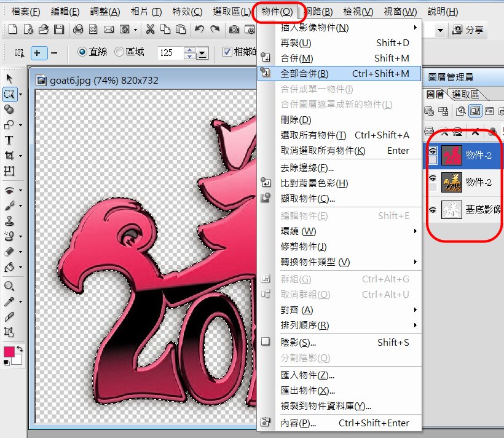Open the crop tool flyout arrow
Image resolution: width=504 pixels, height=438 pixels.
[20, 156]
